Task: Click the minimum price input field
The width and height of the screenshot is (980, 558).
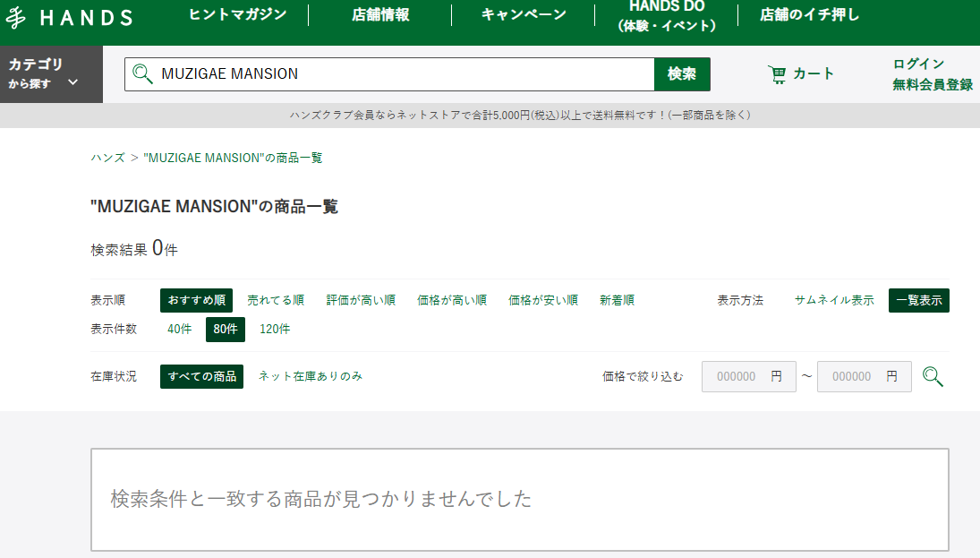Action: click(749, 376)
